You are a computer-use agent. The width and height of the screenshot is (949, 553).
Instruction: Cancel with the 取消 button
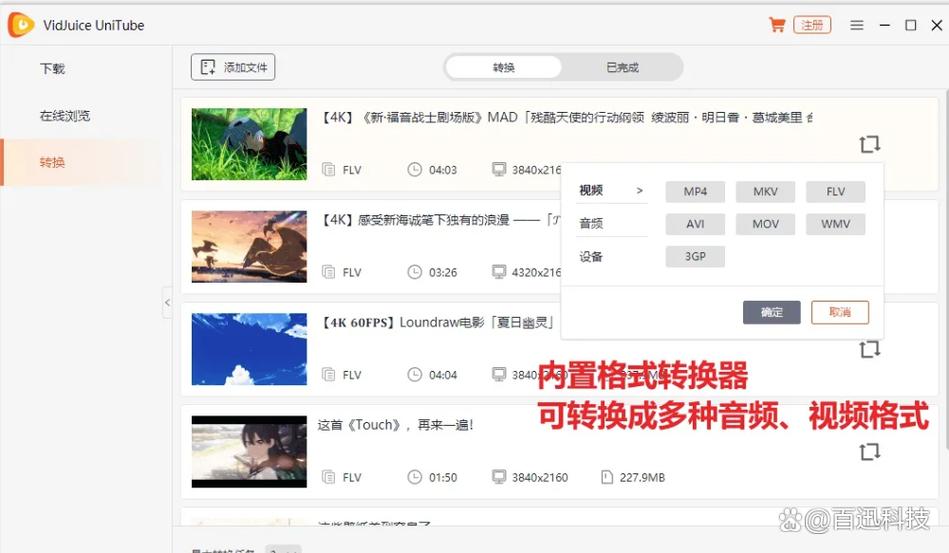tap(840, 312)
